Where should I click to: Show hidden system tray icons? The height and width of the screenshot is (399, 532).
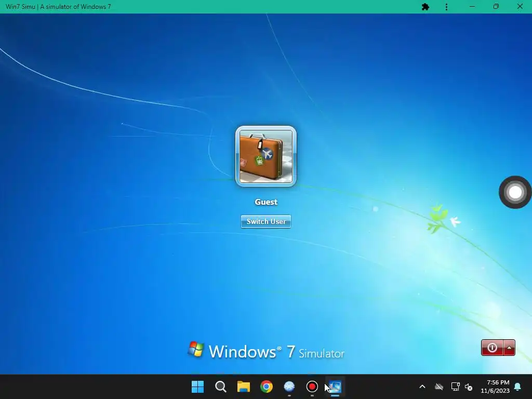422,387
